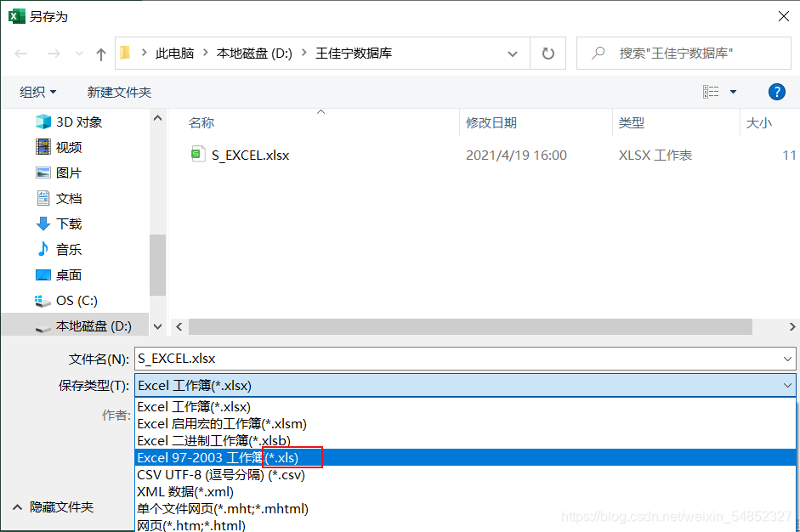Open recent locations dropdown arrow
This screenshot has height=532, width=800.
(x=79, y=54)
